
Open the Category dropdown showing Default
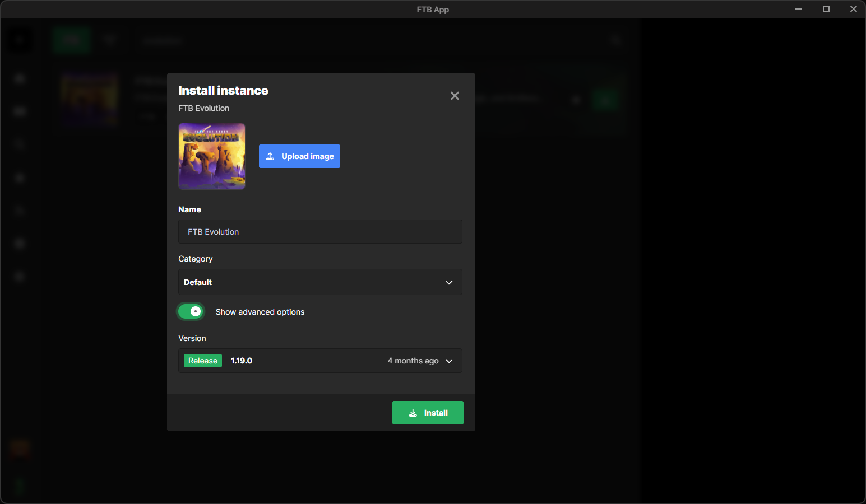coord(319,282)
